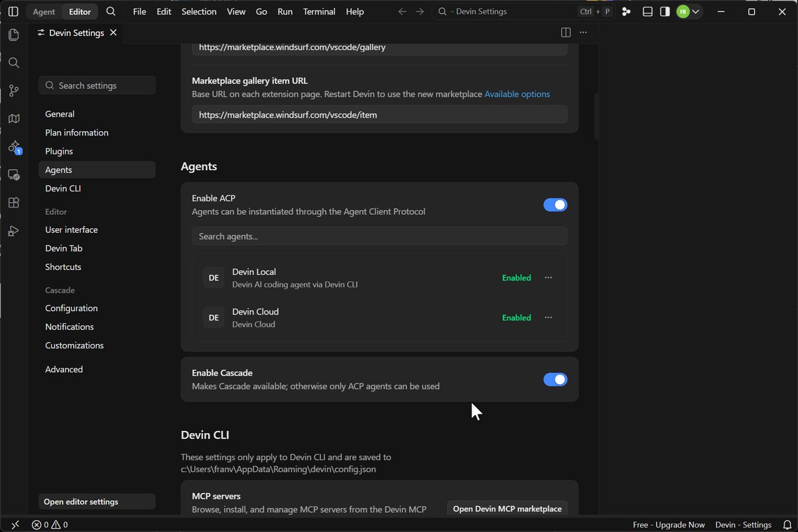Go to User interface settings
The width and height of the screenshot is (798, 532).
tap(97, 229)
